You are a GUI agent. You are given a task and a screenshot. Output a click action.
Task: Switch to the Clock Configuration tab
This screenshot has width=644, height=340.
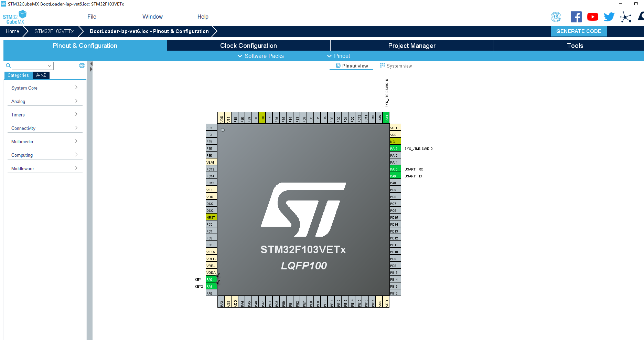248,45
